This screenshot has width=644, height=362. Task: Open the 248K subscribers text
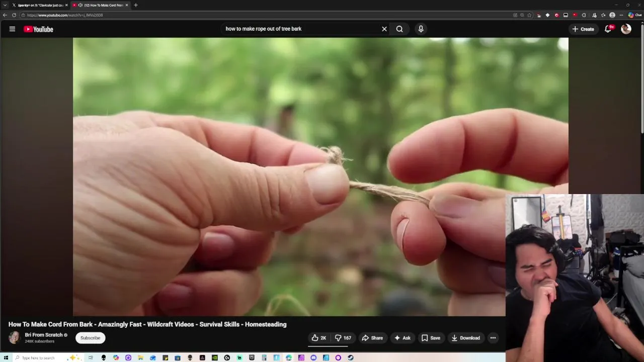(39, 341)
